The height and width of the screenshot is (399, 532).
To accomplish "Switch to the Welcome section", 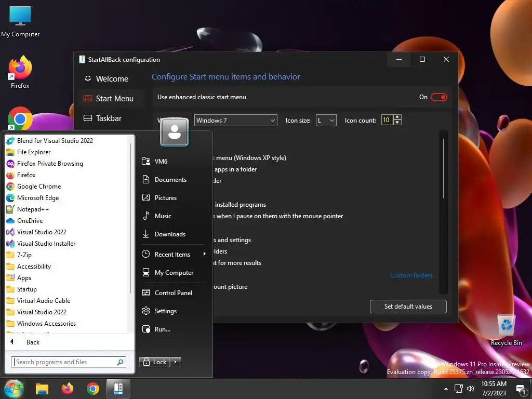I will 112,79.
